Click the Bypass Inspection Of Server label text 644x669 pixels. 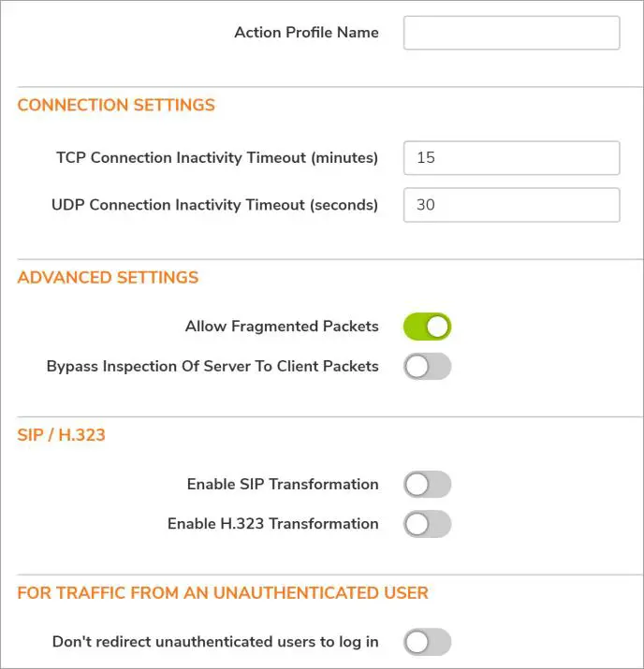212,367
